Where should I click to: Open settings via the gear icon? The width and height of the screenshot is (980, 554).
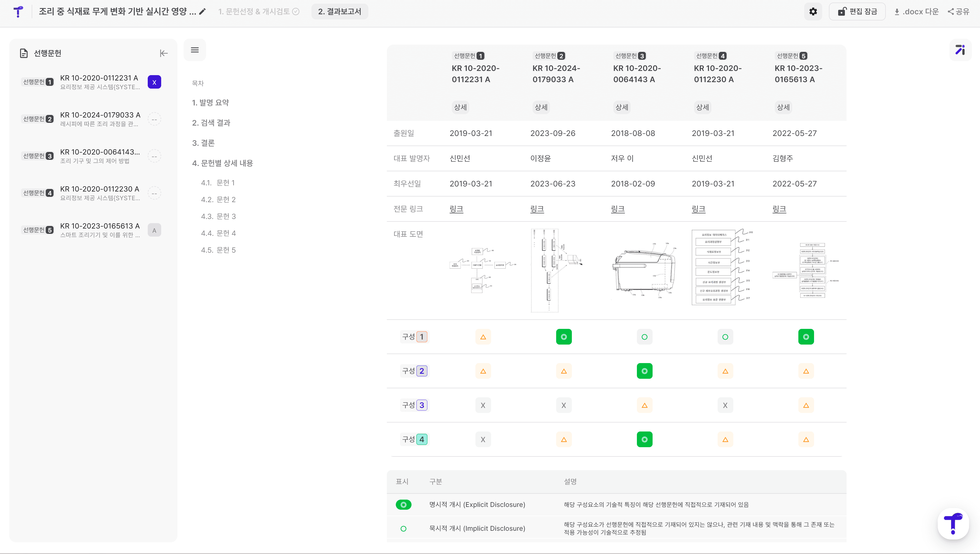[x=813, y=11]
